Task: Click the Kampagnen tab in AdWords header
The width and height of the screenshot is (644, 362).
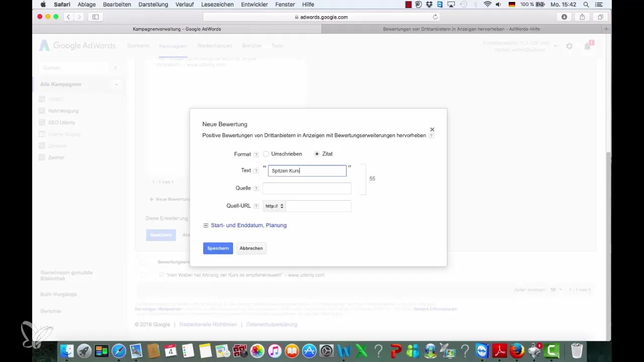Action: click(x=173, y=46)
